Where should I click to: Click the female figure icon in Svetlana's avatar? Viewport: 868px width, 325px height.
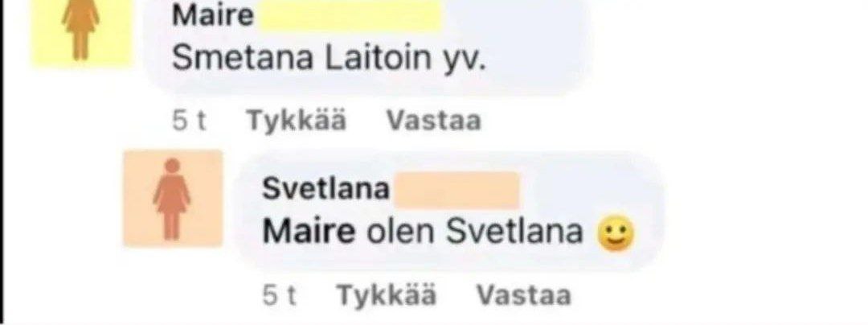172,200
